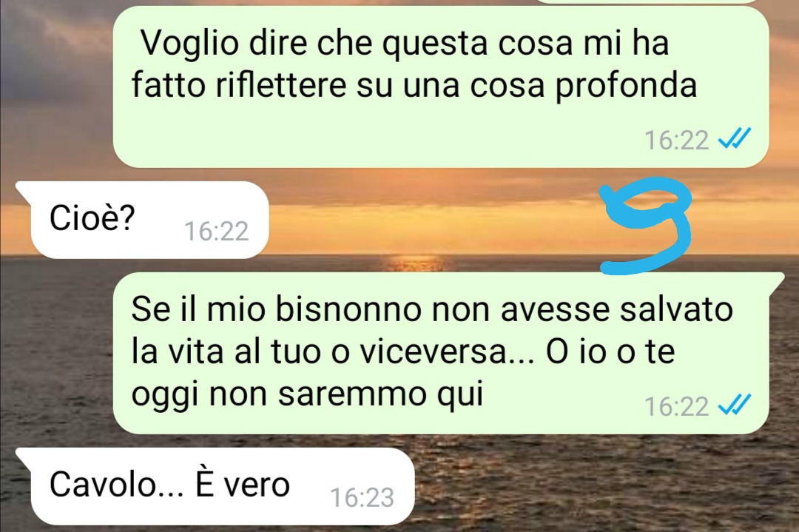Tap the sun reflection on the sea wallpaper

coord(415,264)
